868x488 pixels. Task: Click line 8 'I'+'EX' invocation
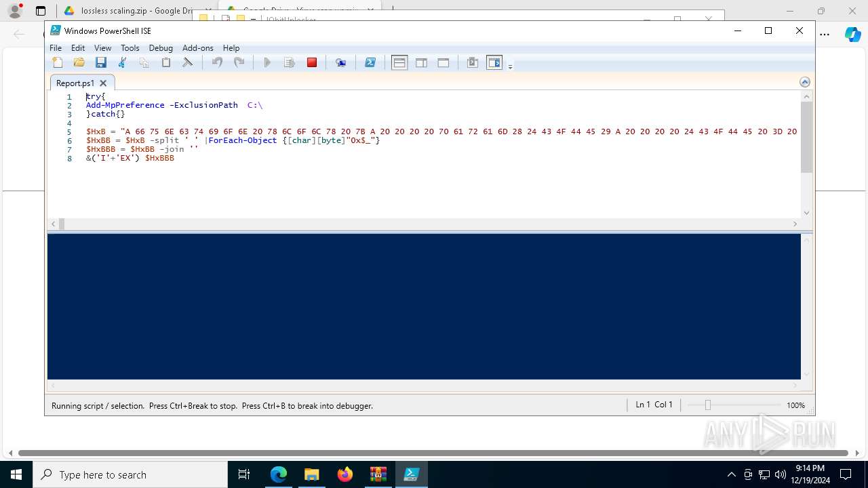(130, 158)
